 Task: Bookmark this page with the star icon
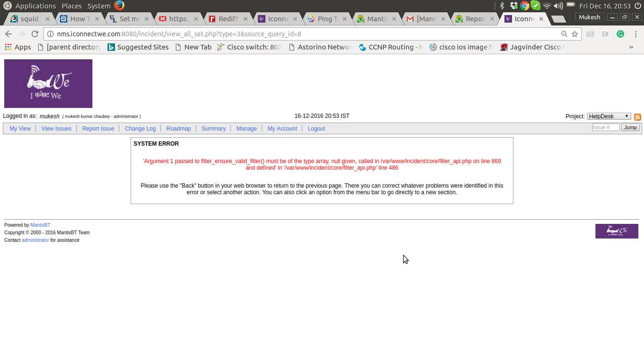(x=575, y=34)
